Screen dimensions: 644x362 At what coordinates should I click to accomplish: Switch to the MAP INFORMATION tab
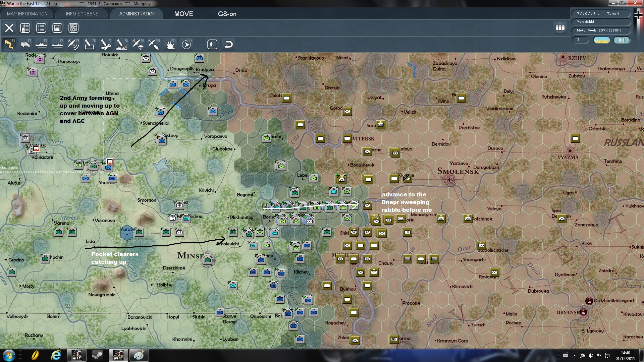(x=27, y=14)
